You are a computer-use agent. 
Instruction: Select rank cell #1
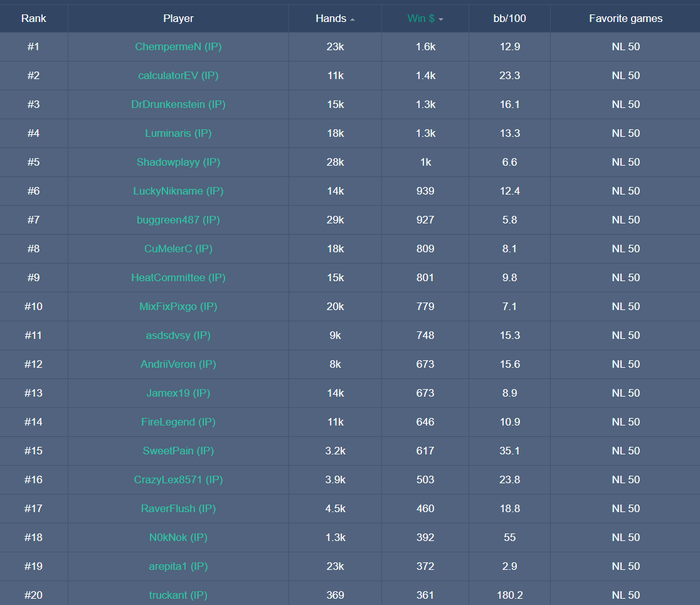[x=33, y=47]
